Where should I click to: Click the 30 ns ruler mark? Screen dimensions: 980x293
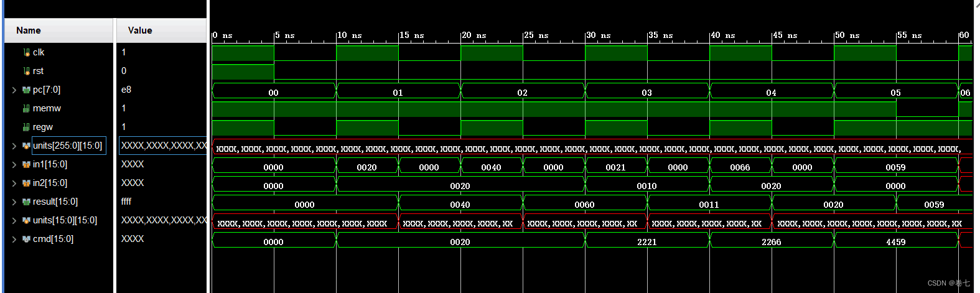(598, 35)
